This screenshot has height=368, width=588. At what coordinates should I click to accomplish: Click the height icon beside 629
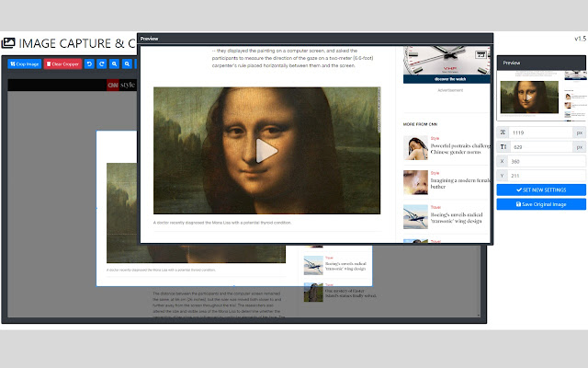pos(503,147)
